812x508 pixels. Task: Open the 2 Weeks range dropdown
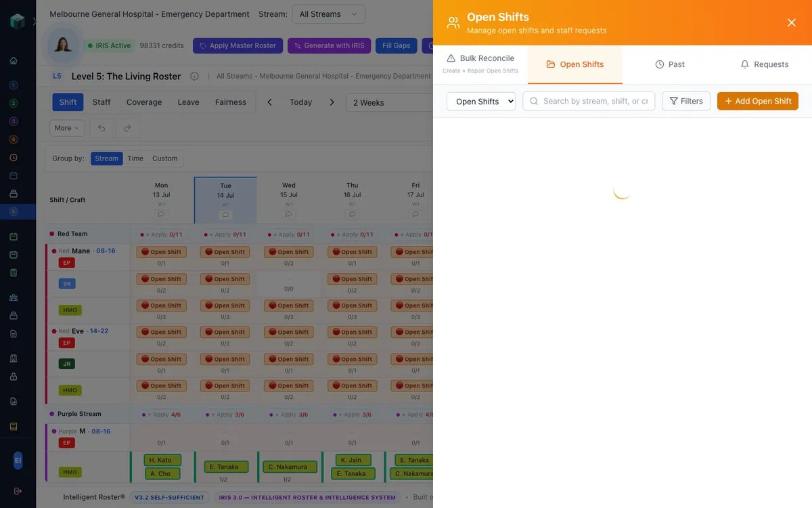[x=389, y=102]
